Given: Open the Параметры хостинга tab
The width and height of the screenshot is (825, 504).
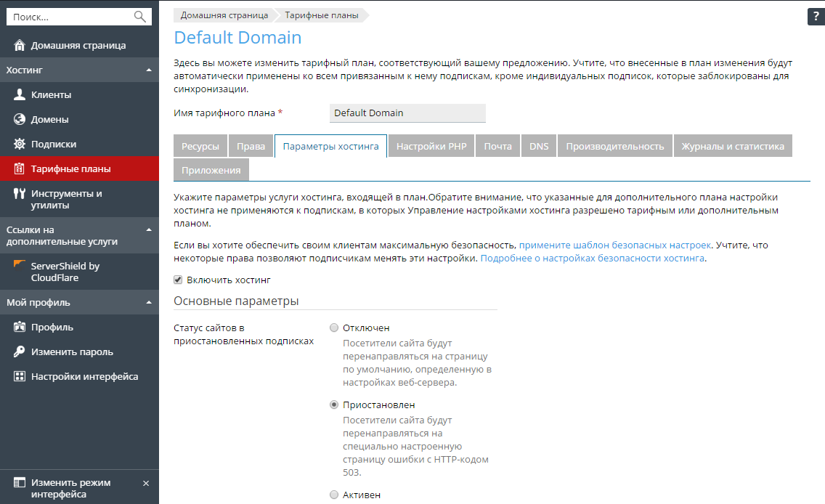Looking at the screenshot, I should (331, 146).
